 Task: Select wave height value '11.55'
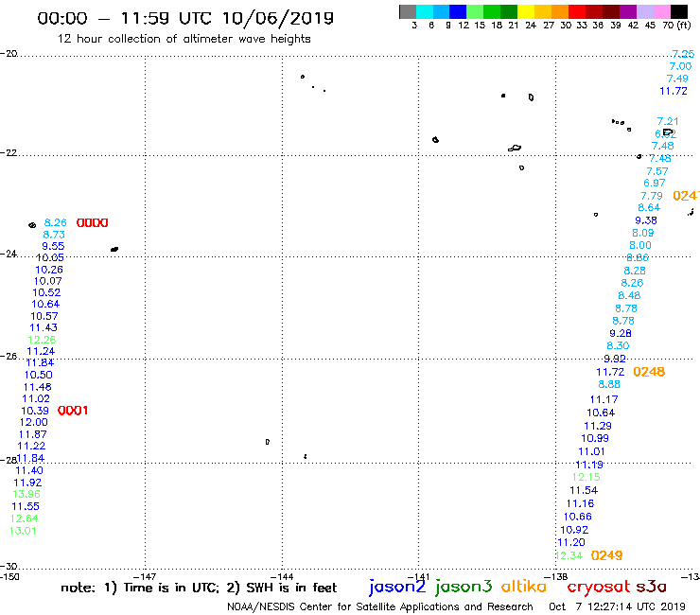coord(26,506)
